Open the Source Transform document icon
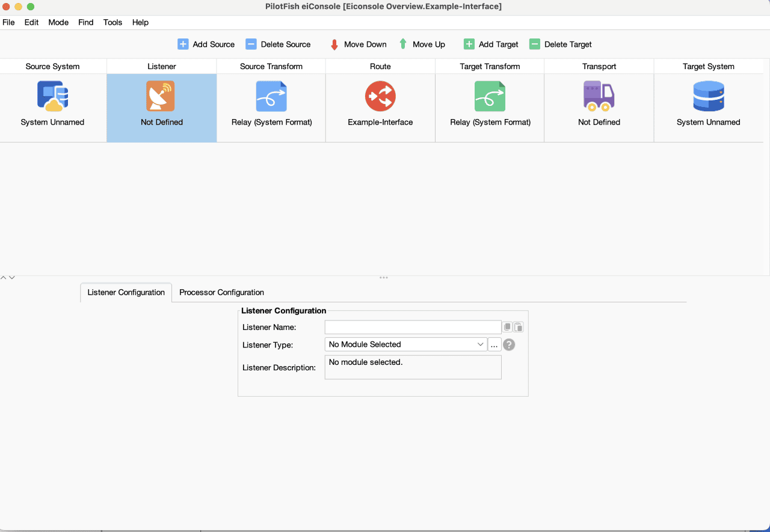Image resolution: width=770 pixels, height=532 pixels. point(271,96)
